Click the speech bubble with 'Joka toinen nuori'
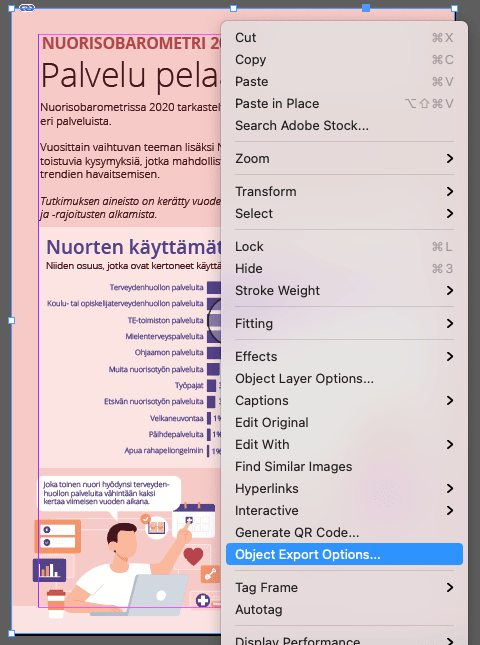This screenshot has height=645, width=480. tap(109, 494)
